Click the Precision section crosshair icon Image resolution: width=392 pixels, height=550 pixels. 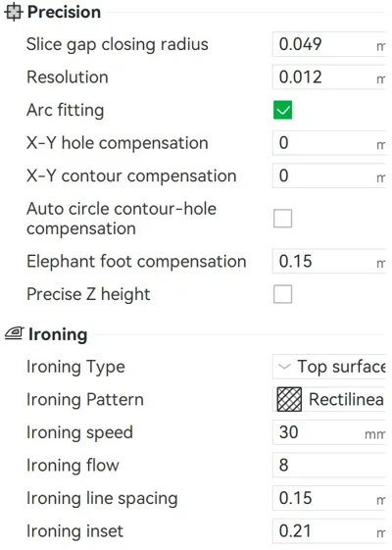click(14, 12)
